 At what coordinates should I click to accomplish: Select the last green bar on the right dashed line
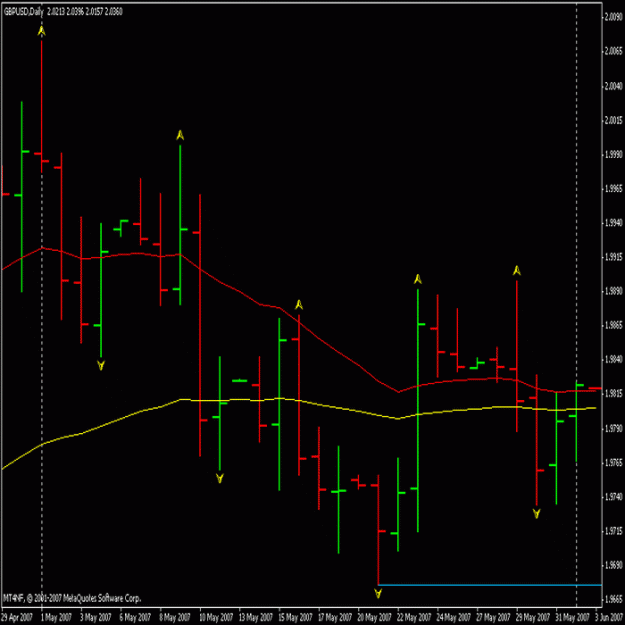point(576,421)
